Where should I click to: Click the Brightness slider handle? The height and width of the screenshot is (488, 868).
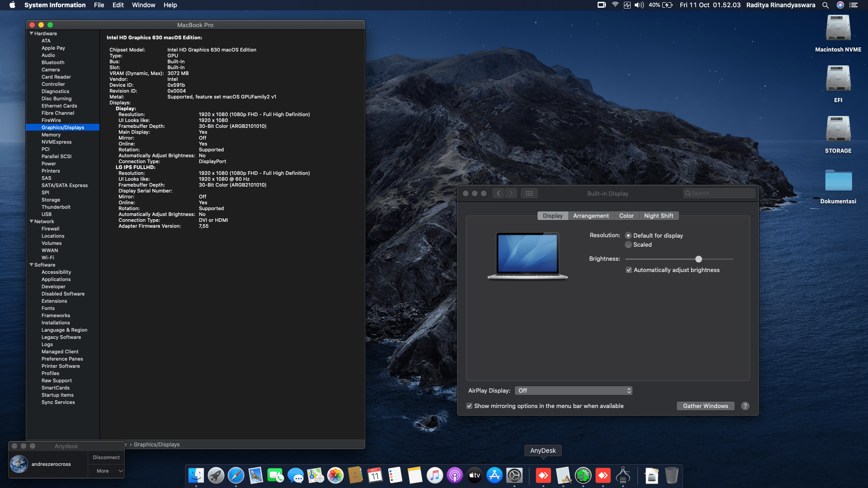click(x=698, y=259)
